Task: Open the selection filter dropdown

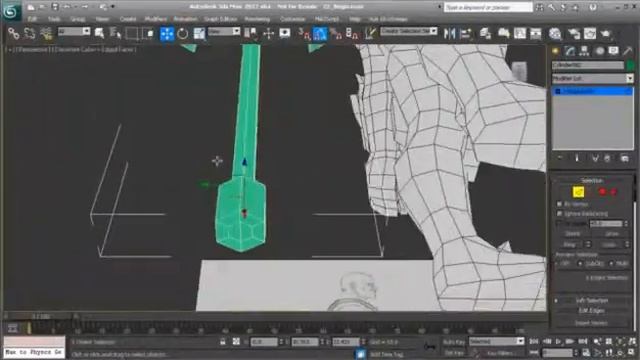Action: [74, 31]
